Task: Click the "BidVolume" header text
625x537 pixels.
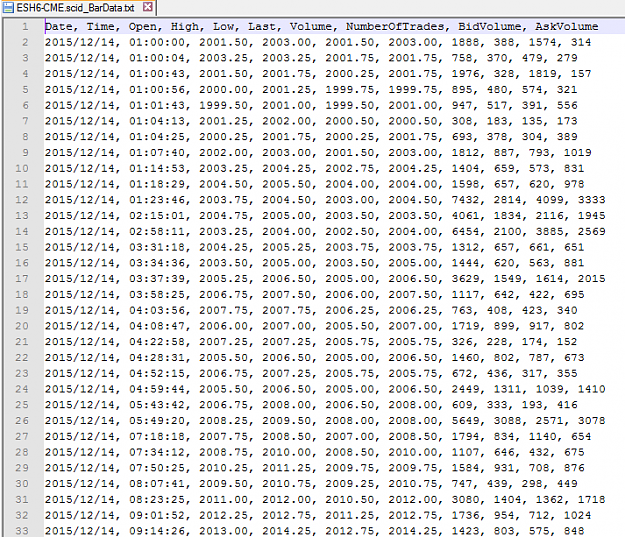Action: click(x=492, y=27)
